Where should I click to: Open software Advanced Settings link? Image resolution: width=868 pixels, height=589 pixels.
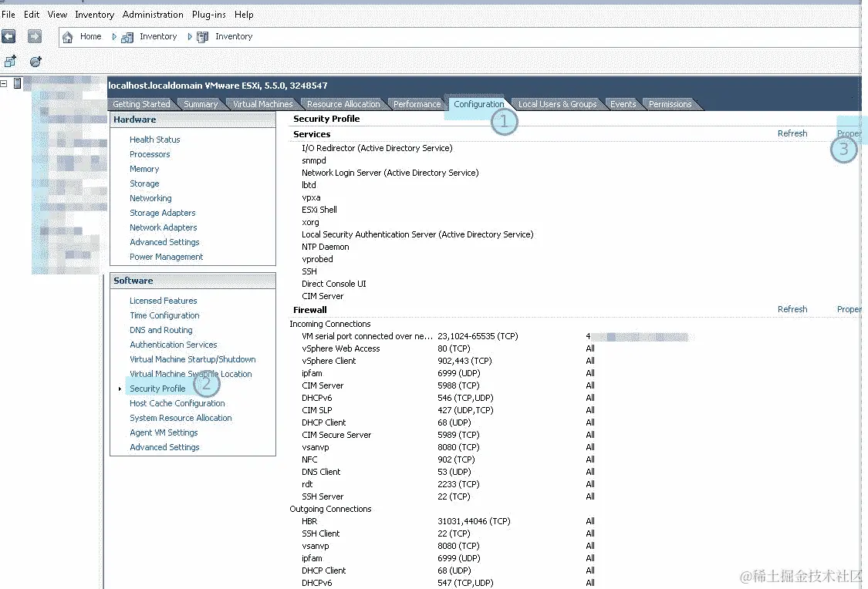(164, 447)
